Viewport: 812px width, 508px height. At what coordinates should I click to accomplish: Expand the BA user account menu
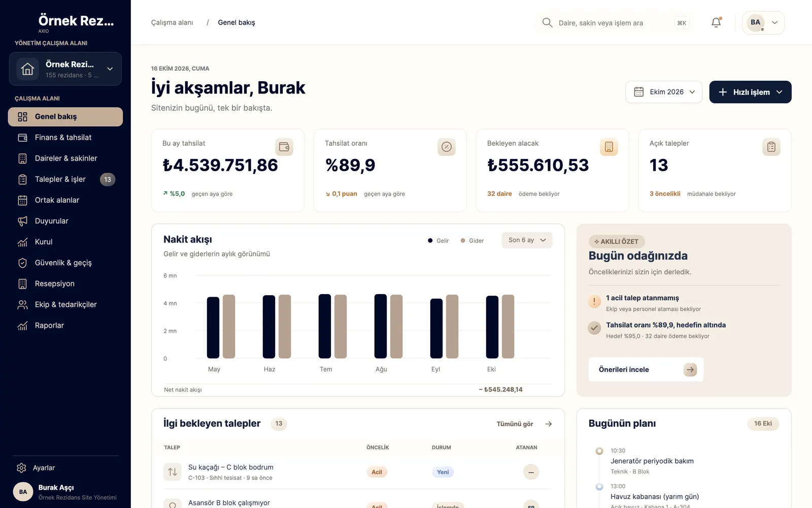(x=763, y=22)
